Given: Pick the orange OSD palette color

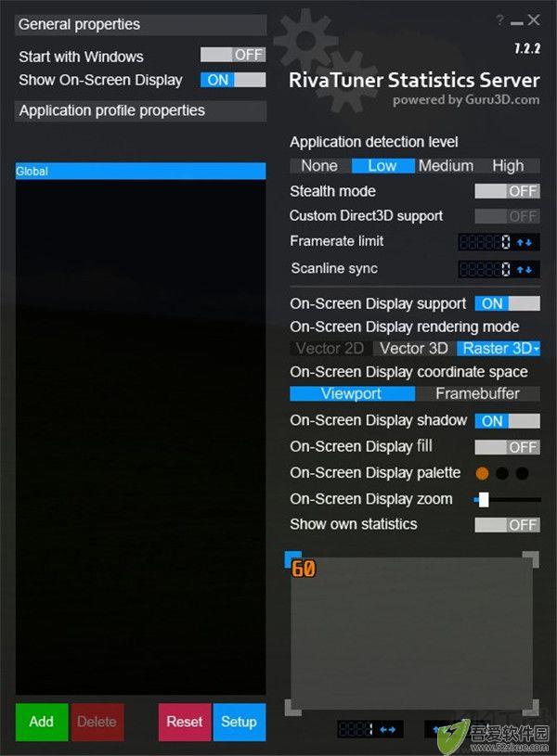Looking at the screenshot, I should tap(482, 473).
